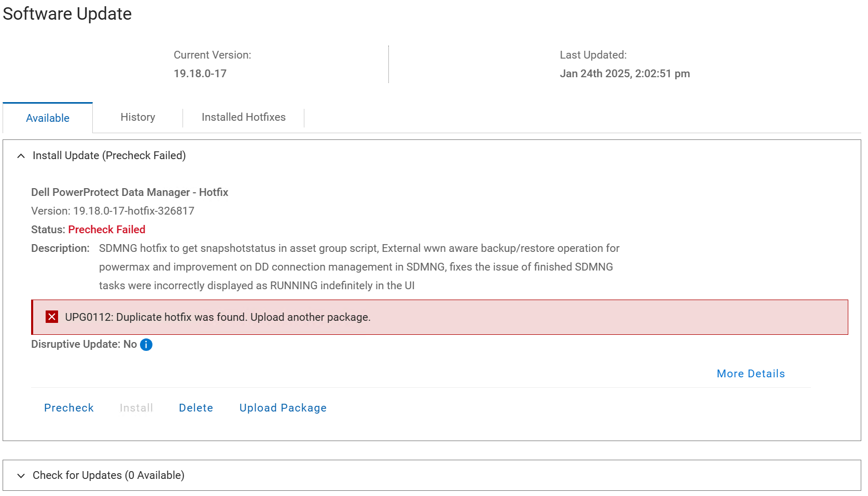Run Precheck on the hotfix package
Viewport: 868px width, 496px height.
(x=69, y=408)
